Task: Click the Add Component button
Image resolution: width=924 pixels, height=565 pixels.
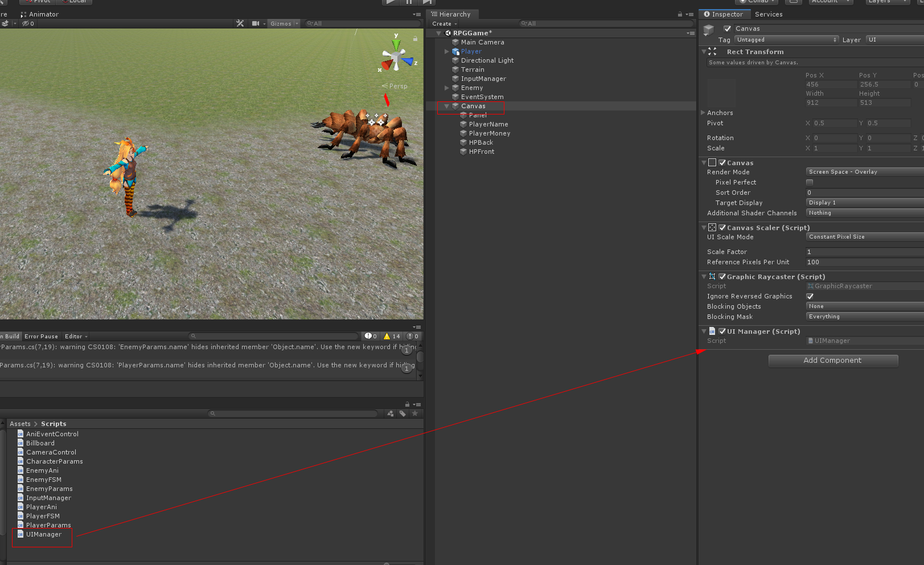Action: [x=833, y=361]
